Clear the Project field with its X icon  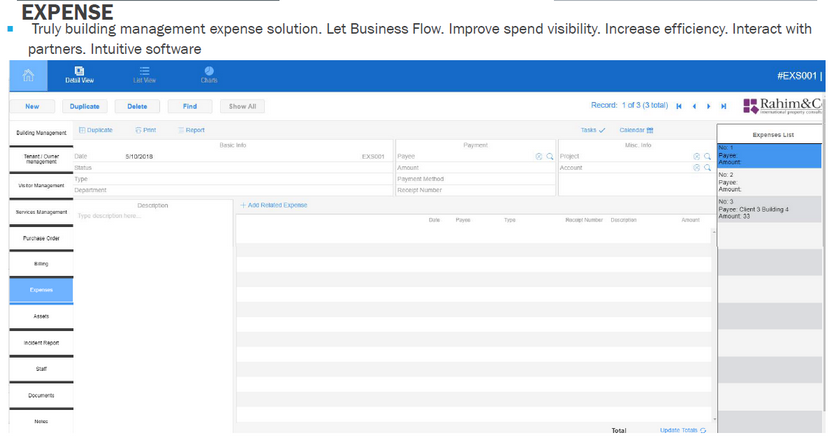tap(696, 157)
